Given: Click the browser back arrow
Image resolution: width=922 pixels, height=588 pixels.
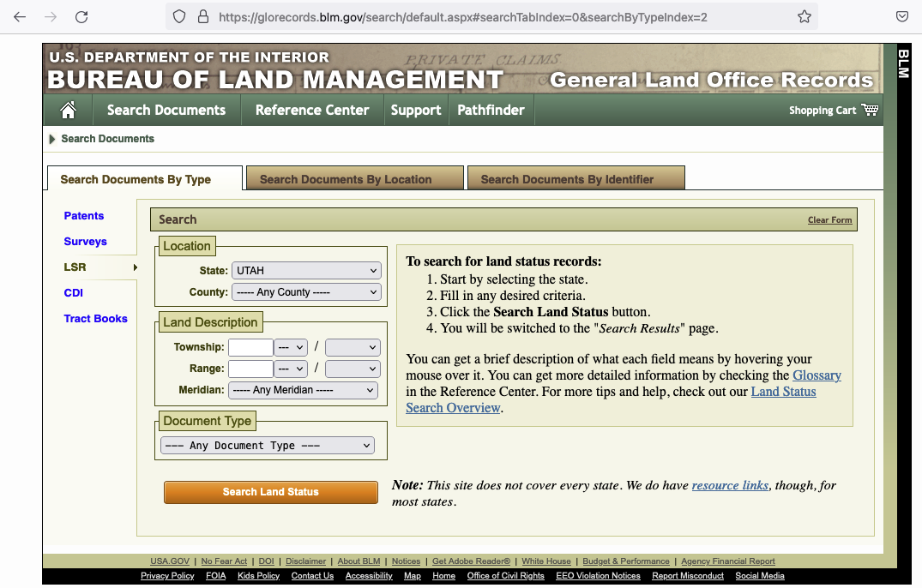Looking at the screenshot, I should (20, 16).
